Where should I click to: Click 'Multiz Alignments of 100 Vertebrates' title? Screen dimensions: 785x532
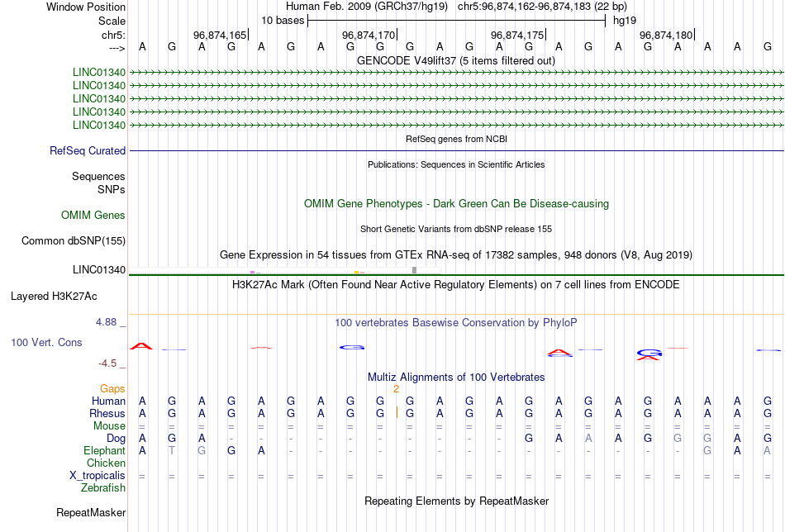point(456,378)
